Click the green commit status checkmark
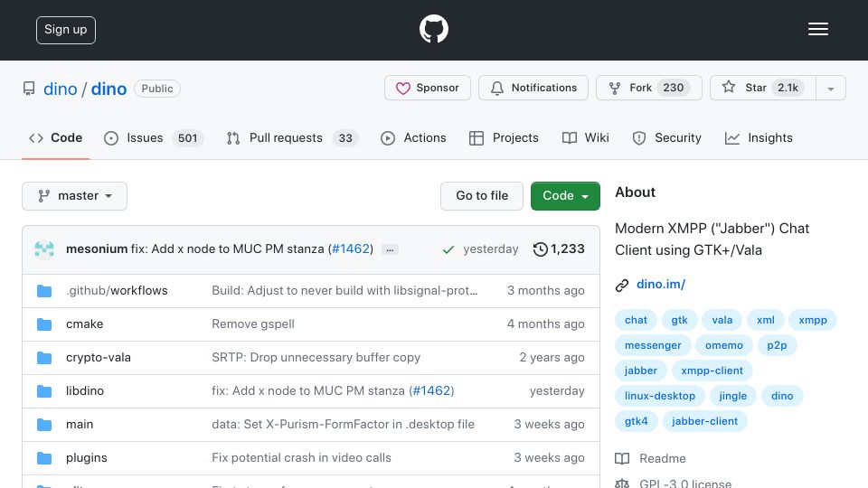Image resolution: width=868 pixels, height=488 pixels. [448, 249]
